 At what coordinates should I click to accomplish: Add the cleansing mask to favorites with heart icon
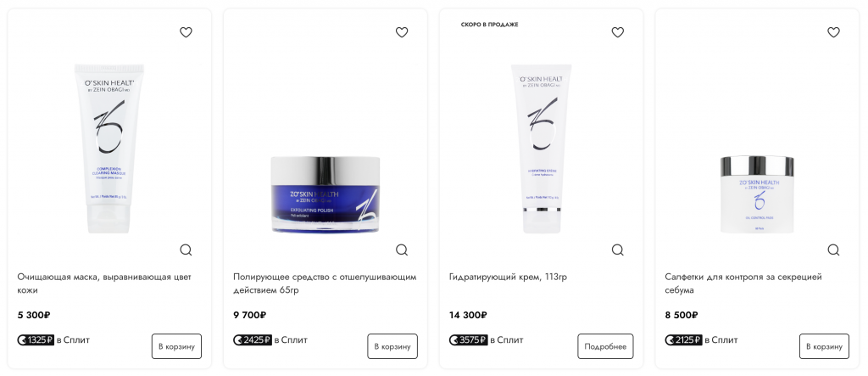point(186,32)
